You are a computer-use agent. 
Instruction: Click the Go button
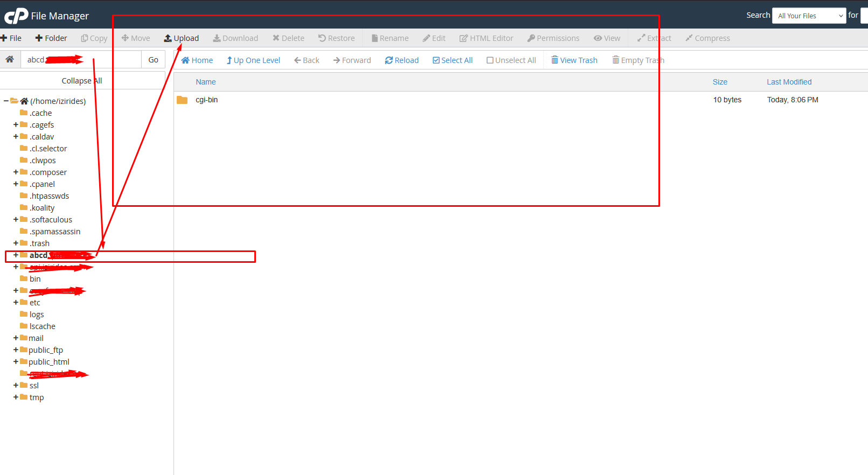(153, 60)
